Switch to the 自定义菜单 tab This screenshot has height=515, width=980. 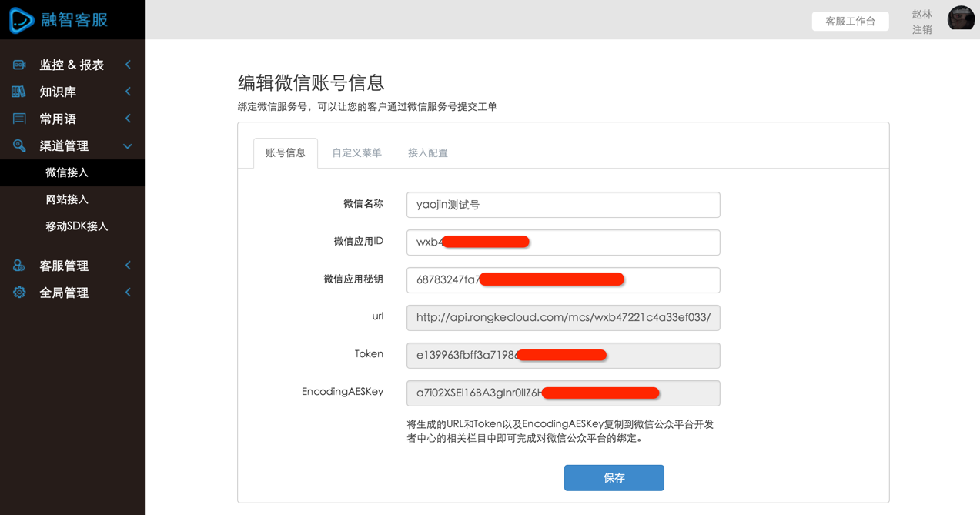pyautogui.click(x=356, y=153)
